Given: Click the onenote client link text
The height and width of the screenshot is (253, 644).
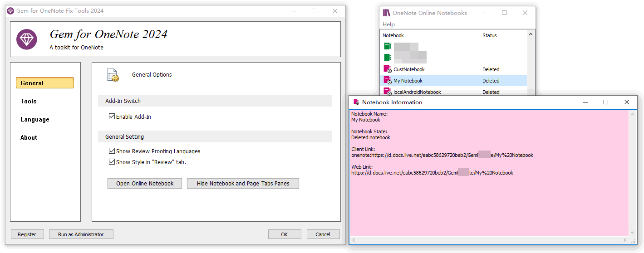Looking at the screenshot, I should point(442,155).
